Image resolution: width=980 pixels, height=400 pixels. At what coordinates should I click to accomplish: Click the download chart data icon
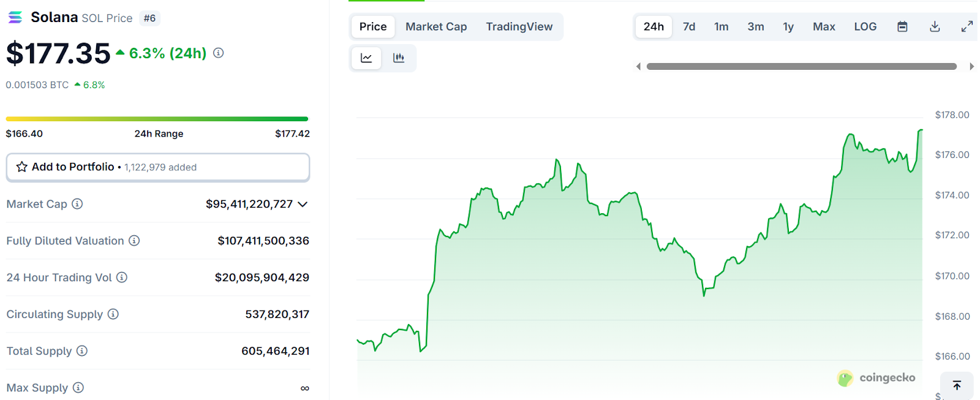[935, 26]
